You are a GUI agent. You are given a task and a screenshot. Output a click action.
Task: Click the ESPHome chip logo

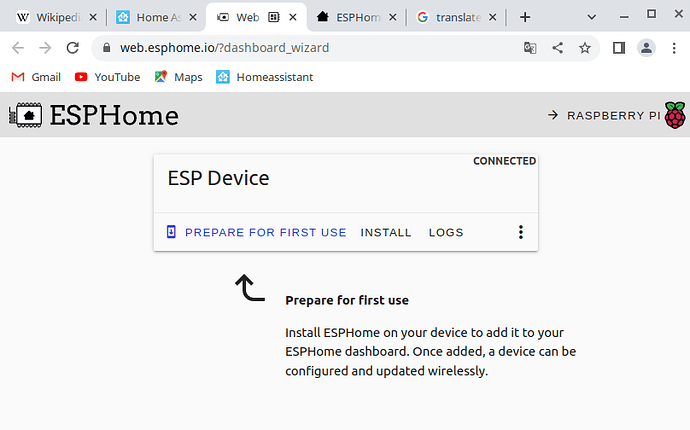26,115
